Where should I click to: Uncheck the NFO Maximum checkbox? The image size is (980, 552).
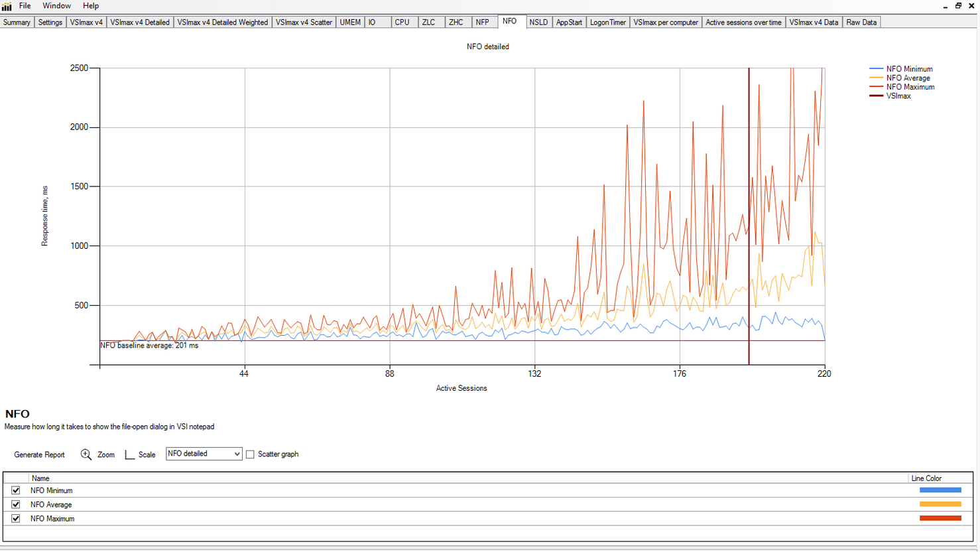(x=16, y=518)
